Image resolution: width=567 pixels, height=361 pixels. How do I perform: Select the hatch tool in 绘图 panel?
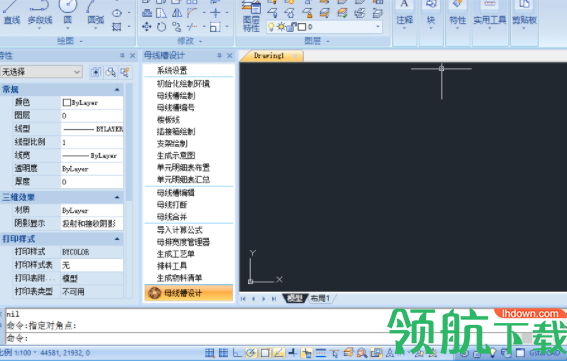[117, 27]
